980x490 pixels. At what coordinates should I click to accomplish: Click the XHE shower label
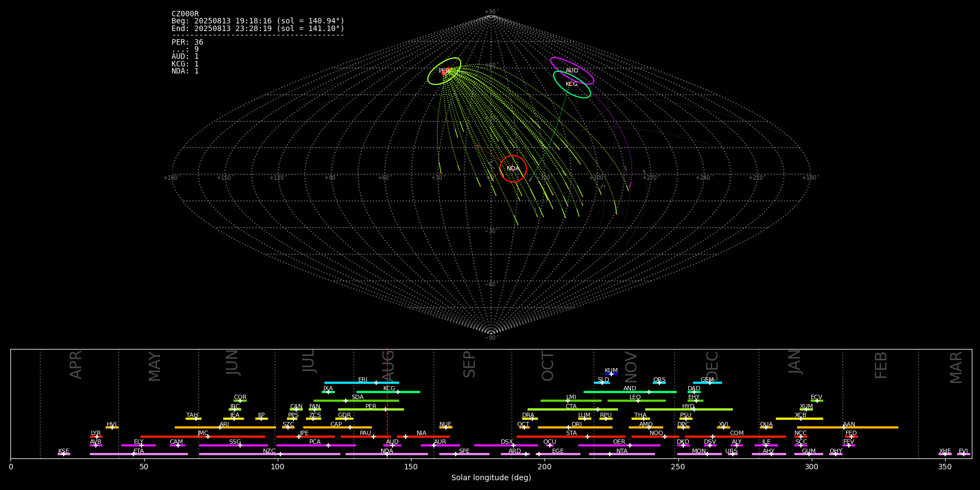click(945, 451)
